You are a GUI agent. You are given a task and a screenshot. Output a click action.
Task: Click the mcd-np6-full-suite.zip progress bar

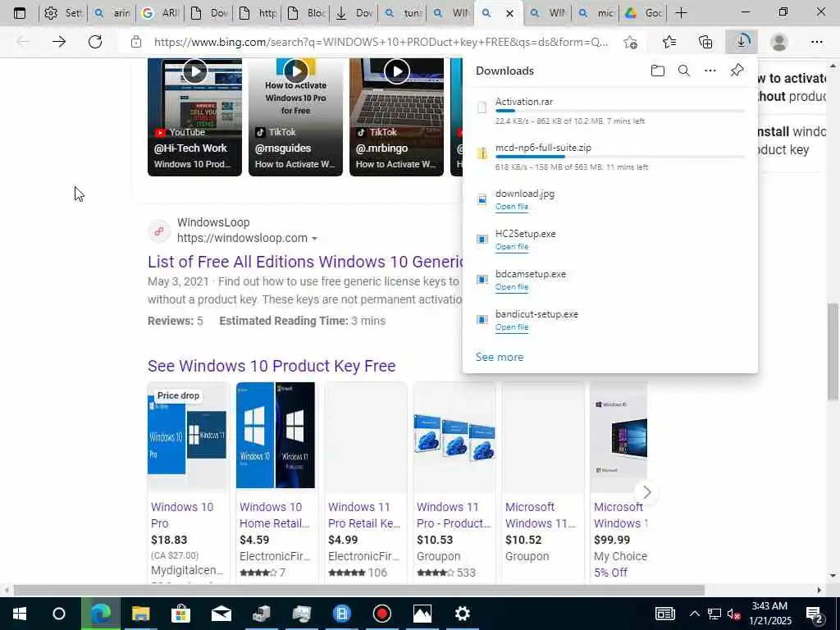[x=620, y=157]
